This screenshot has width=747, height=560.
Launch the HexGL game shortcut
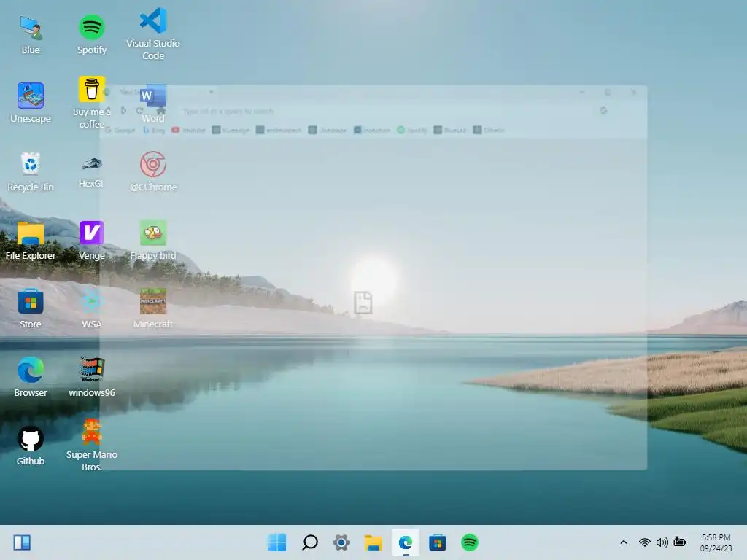coord(91,171)
